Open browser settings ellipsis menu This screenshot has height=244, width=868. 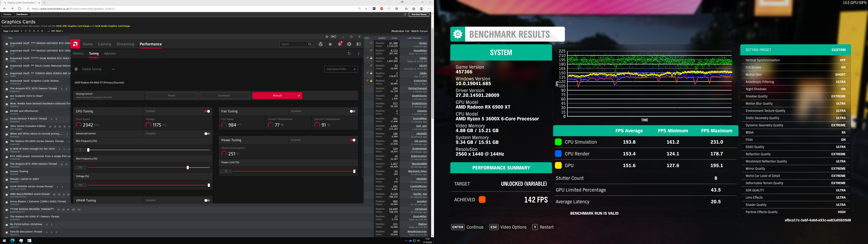(x=429, y=9)
